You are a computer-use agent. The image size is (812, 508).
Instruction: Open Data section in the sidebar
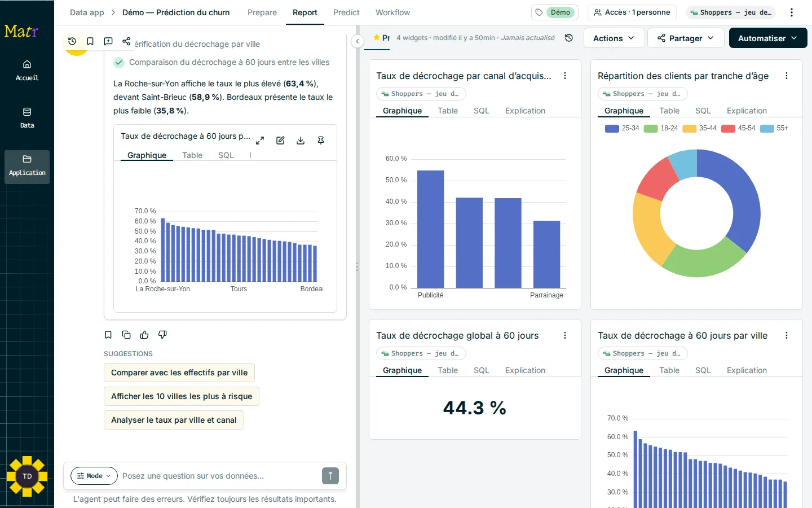(27, 118)
